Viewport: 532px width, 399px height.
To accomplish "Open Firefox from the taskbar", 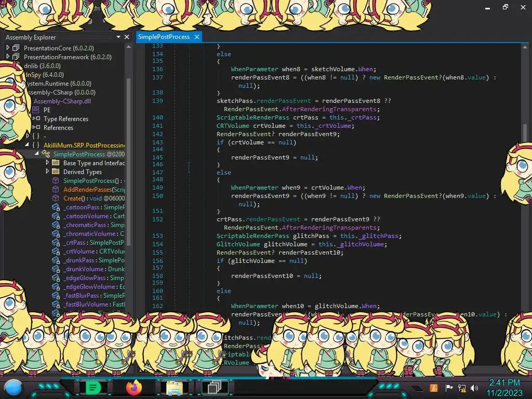I will coord(134,388).
